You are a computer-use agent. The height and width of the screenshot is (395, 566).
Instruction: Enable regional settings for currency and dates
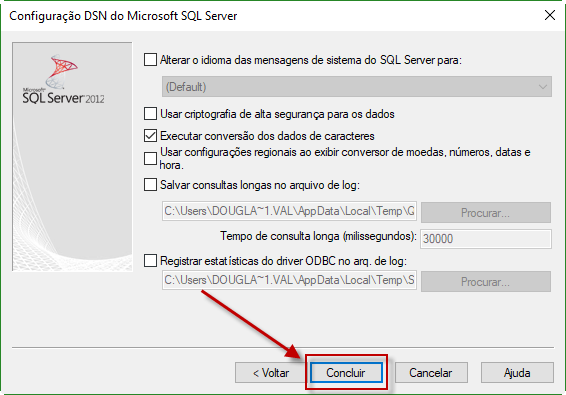click(x=150, y=159)
